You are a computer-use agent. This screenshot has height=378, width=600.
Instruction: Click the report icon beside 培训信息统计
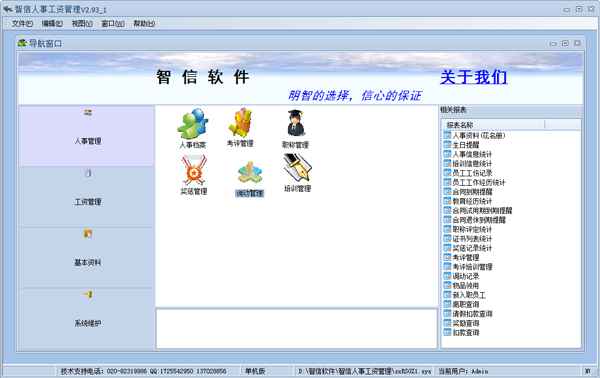pyautogui.click(x=447, y=163)
